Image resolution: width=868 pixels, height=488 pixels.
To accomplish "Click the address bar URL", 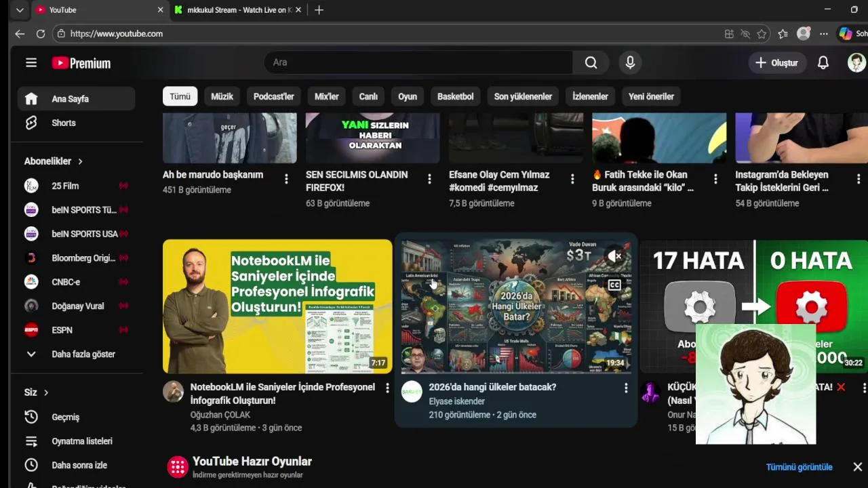I will [x=117, y=34].
